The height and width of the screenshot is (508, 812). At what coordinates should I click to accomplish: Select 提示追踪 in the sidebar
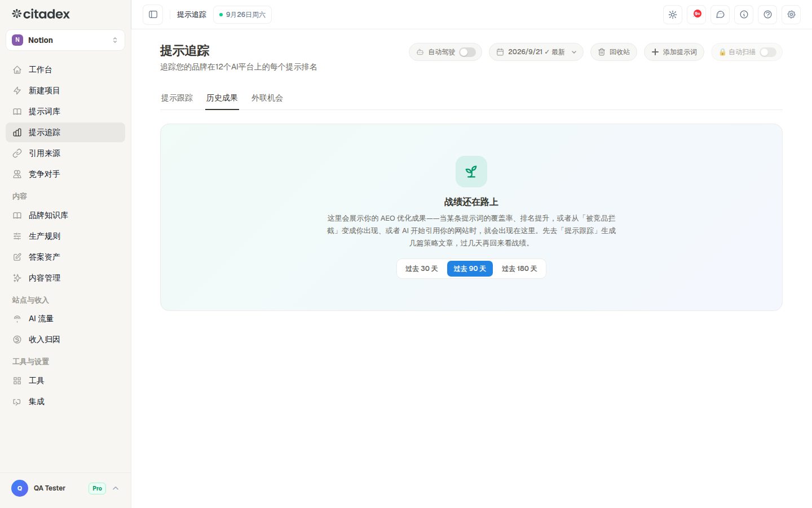click(65, 132)
